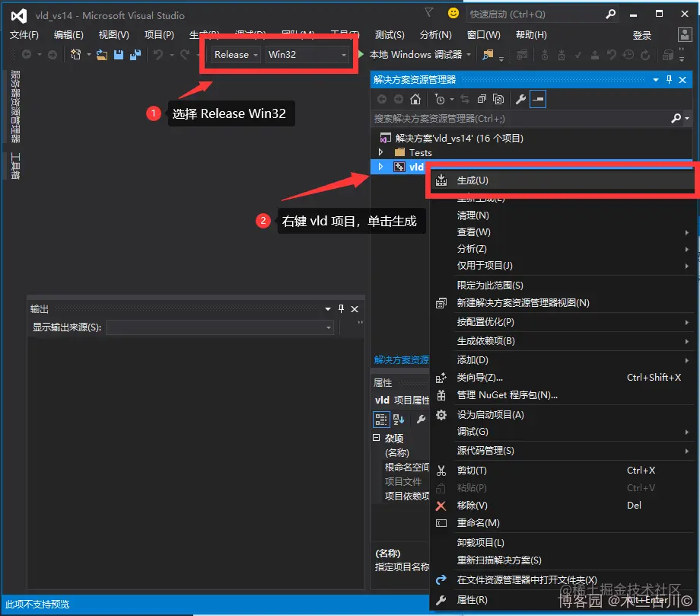Viewport: 700px width, 616px height.
Task: Click the Undo toolbar icon
Action: 158,55
